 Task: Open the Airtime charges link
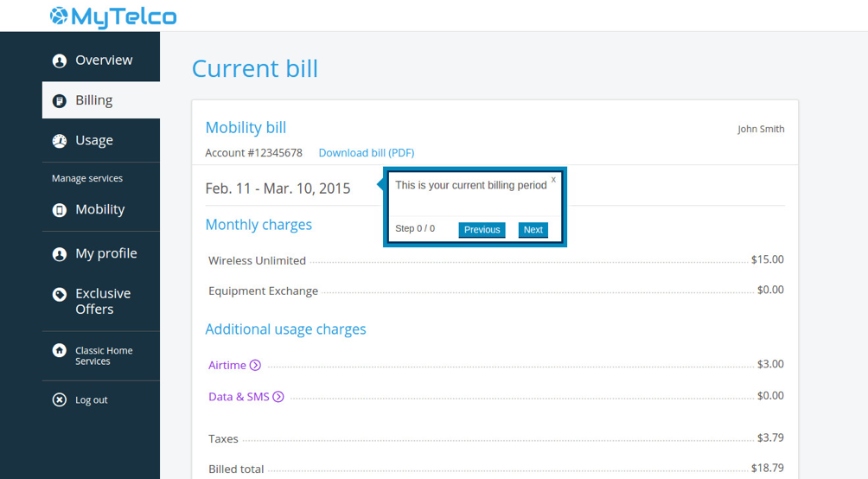coord(227,366)
